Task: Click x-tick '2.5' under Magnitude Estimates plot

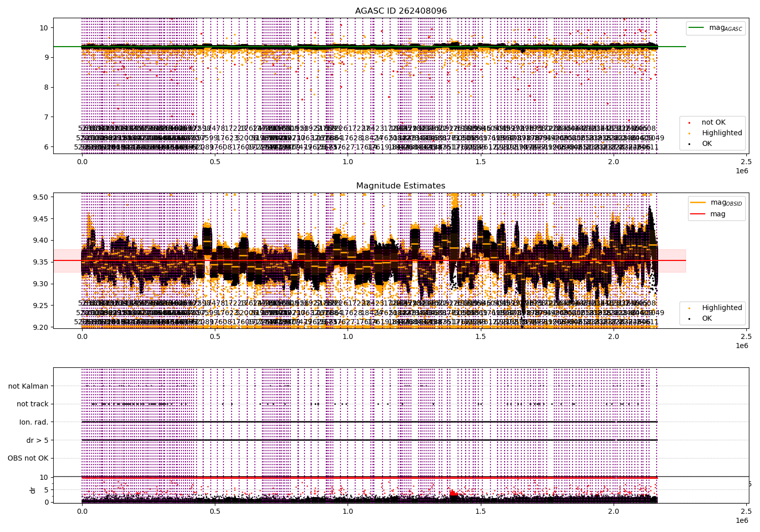Action: 747,337
